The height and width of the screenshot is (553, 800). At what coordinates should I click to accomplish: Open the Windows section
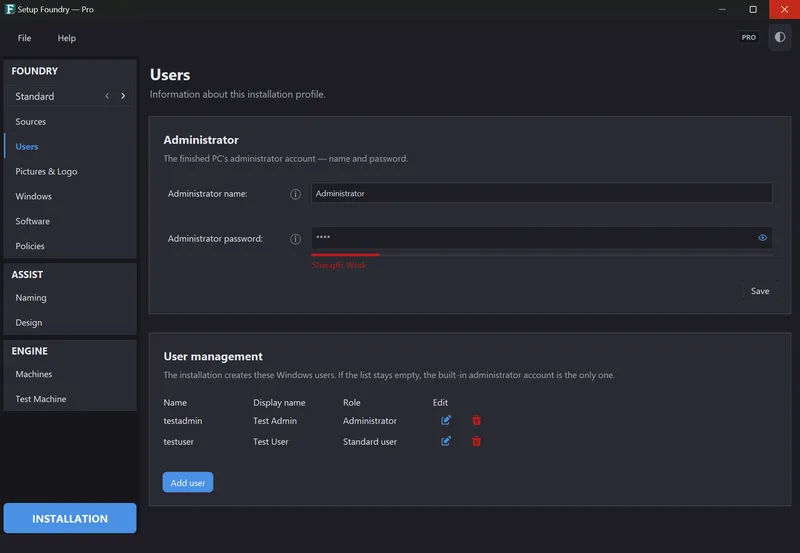coord(70,196)
